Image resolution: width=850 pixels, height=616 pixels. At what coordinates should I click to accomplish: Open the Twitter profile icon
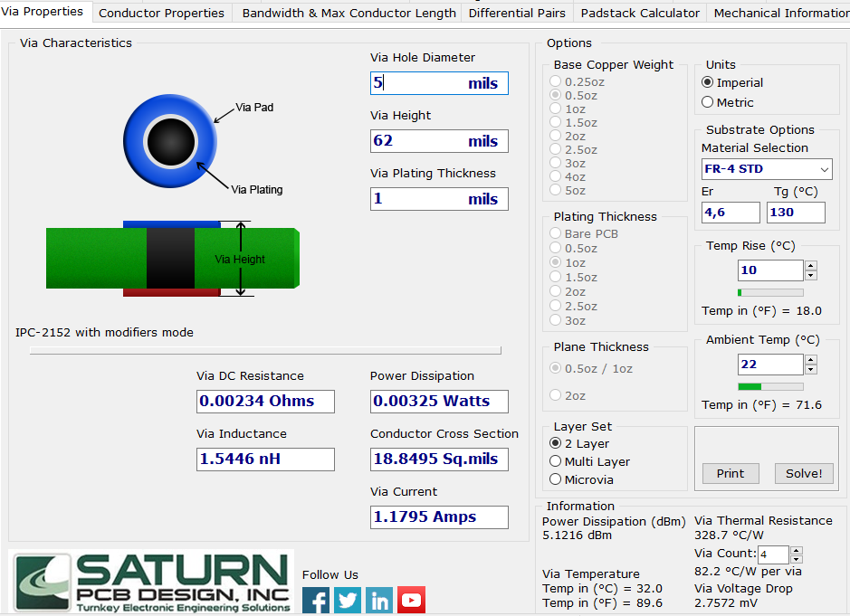coord(347,600)
